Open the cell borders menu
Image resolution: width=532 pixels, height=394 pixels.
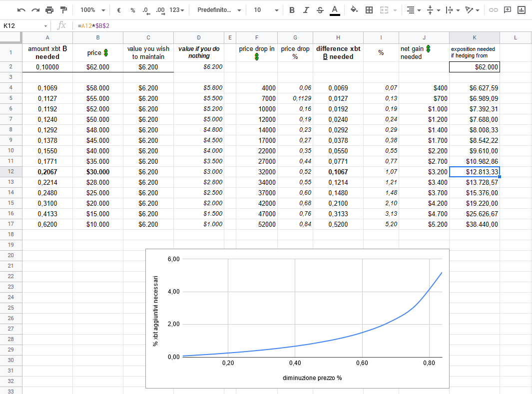pyautogui.click(x=369, y=10)
